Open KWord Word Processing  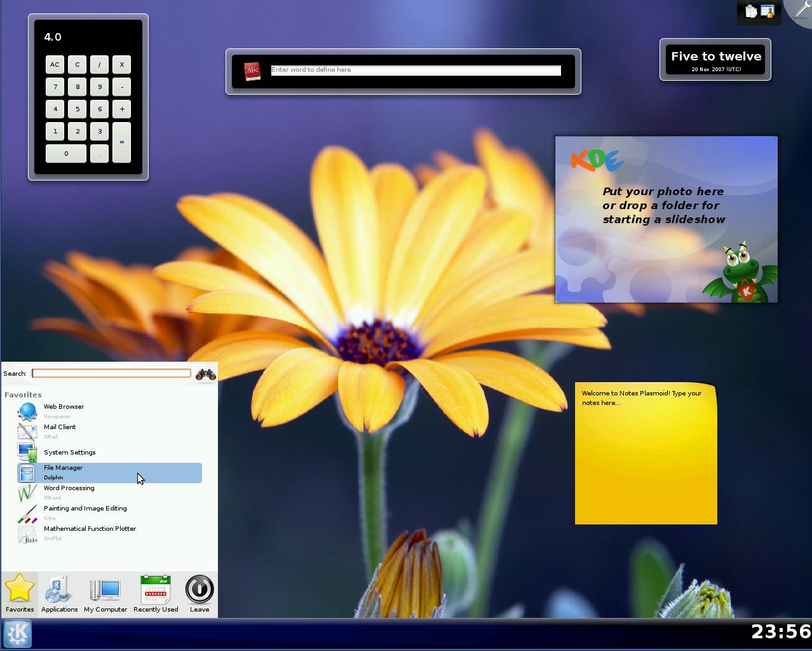(69, 492)
